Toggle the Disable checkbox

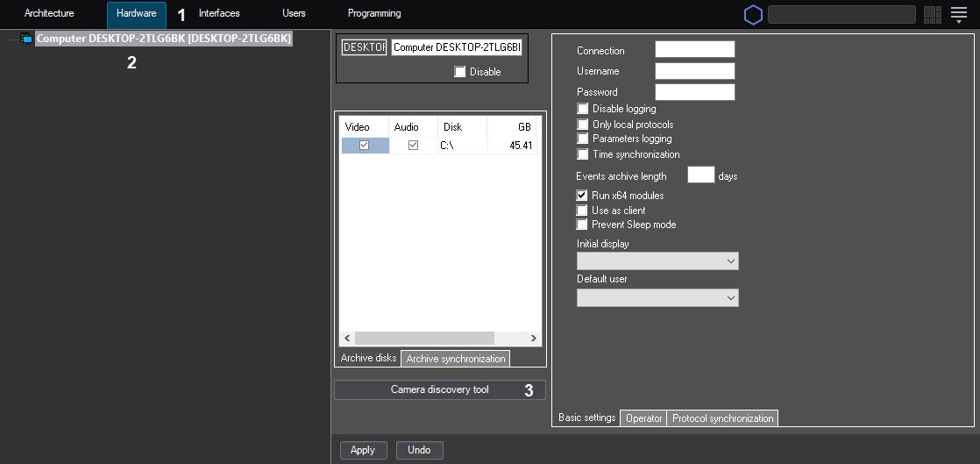tap(460, 72)
